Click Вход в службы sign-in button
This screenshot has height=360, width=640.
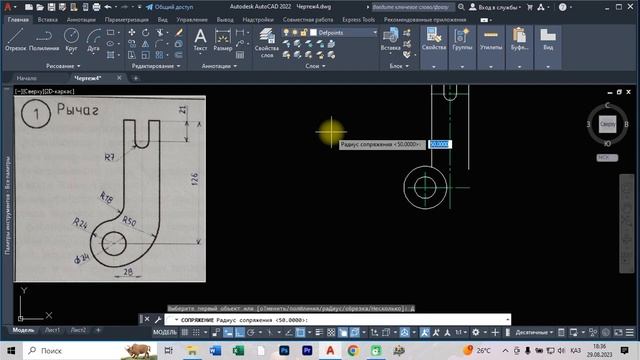pos(495,7)
